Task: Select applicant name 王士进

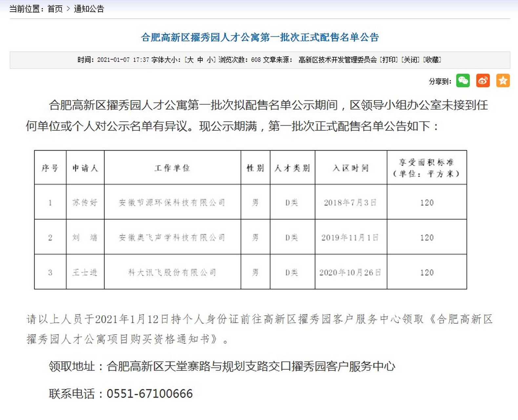Action: pyautogui.click(x=85, y=272)
